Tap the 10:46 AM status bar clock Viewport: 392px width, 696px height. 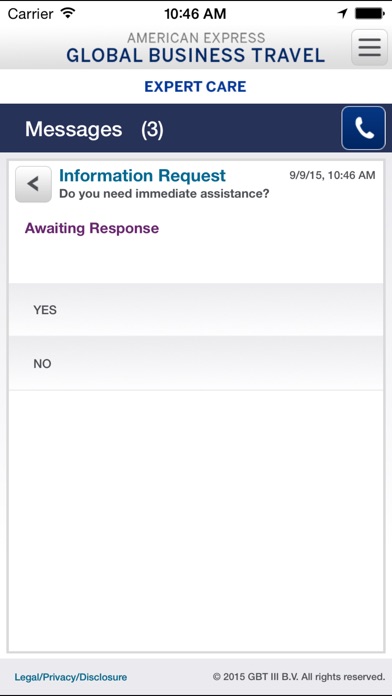point(195,14)
